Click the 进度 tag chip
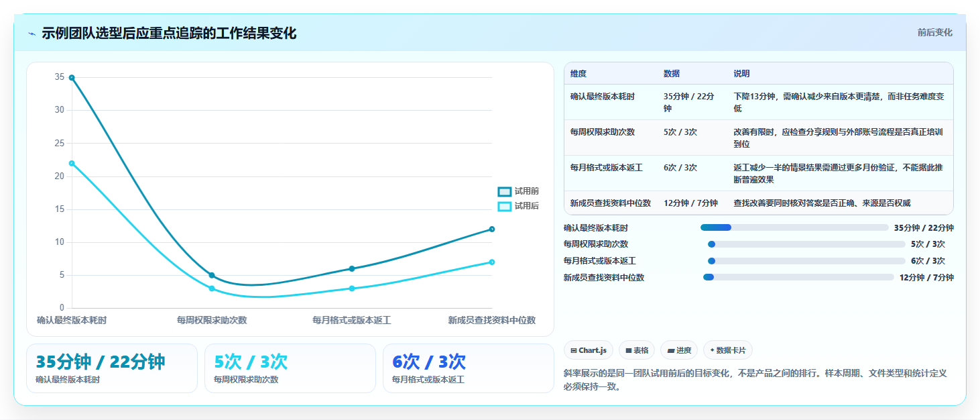The height and width of the screenshot is (420, 980). pos(679,350)
